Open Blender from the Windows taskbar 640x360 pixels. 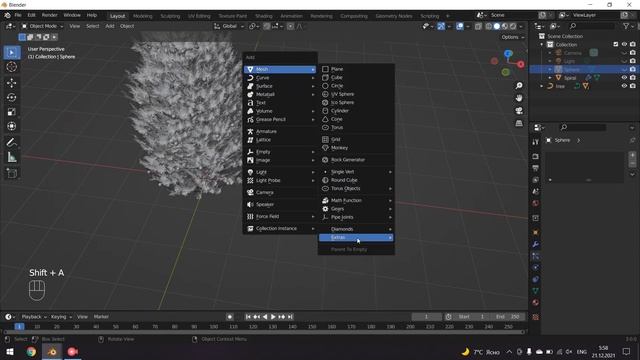[52, 351]
